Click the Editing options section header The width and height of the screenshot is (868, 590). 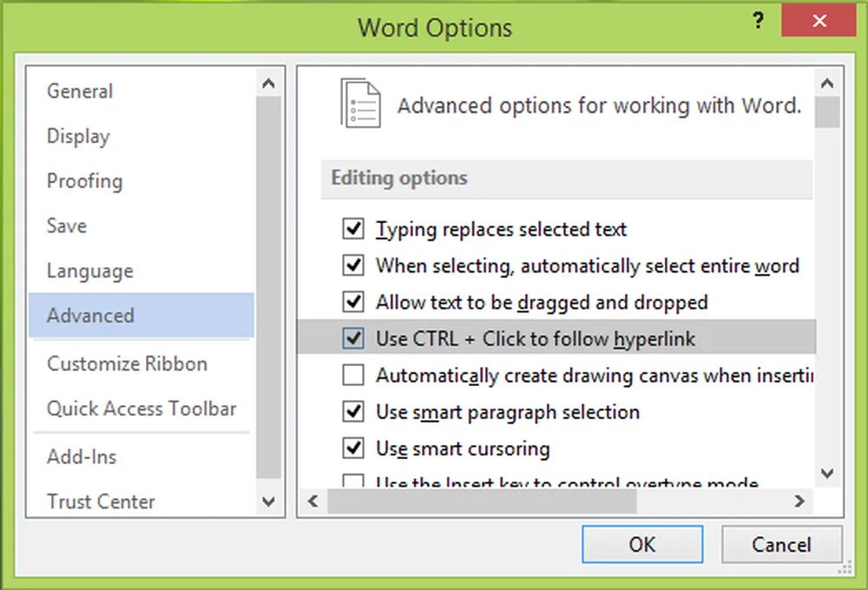[x=567, y=178]
